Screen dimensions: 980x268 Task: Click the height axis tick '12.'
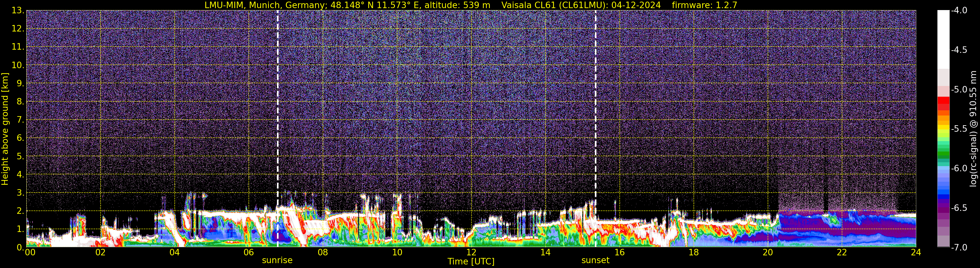18,29
